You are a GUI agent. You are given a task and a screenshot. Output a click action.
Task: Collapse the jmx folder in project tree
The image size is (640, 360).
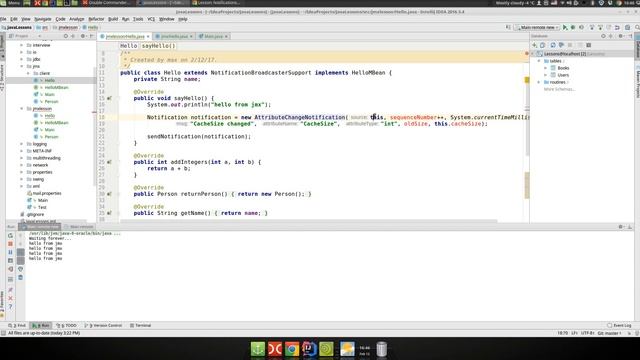(22, 66)
